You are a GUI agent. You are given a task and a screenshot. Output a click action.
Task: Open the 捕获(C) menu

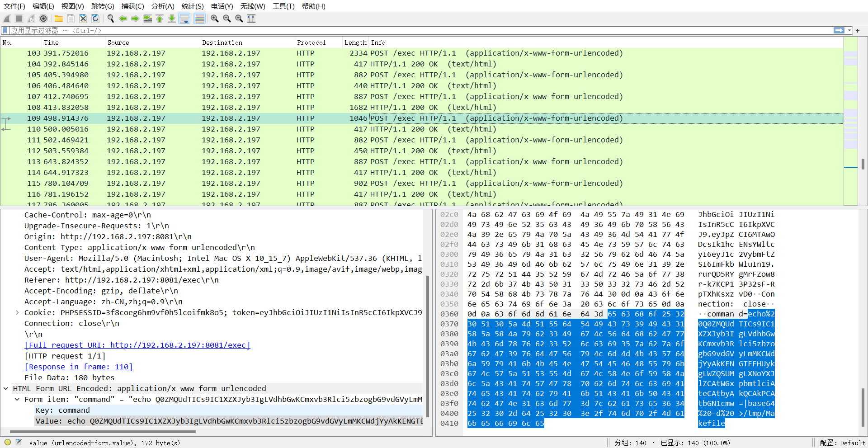click(x=133, y=6)
